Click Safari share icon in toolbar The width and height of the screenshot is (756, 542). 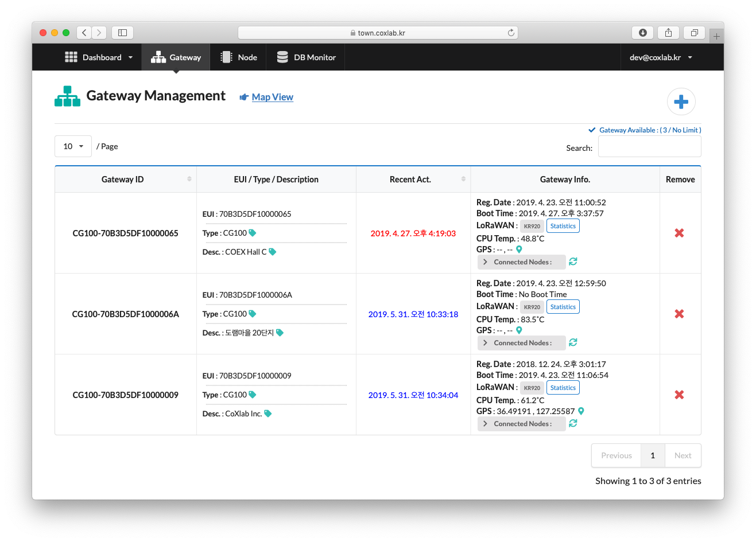pos(668,33)
